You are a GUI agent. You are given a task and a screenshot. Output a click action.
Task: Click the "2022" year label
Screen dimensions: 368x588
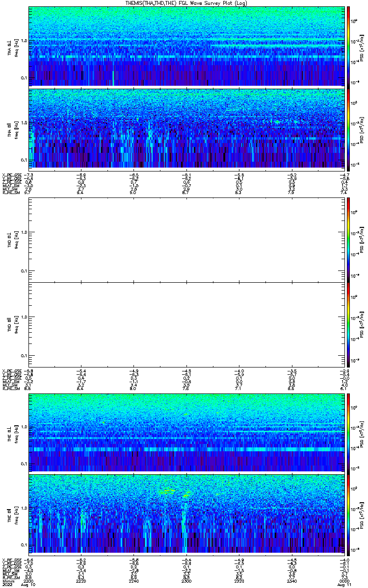pyautogui.click(x=7, y=585)
